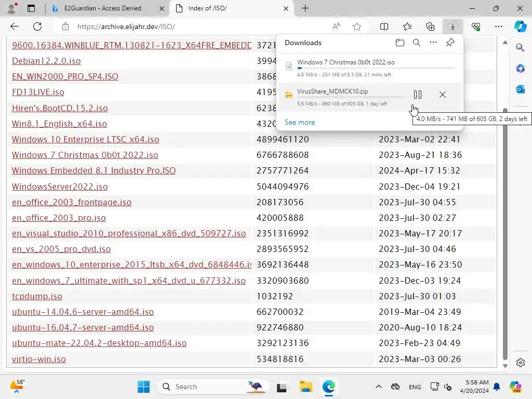Open the Favorites list icon
Screen dimensions: 532x399
point(407,26)
